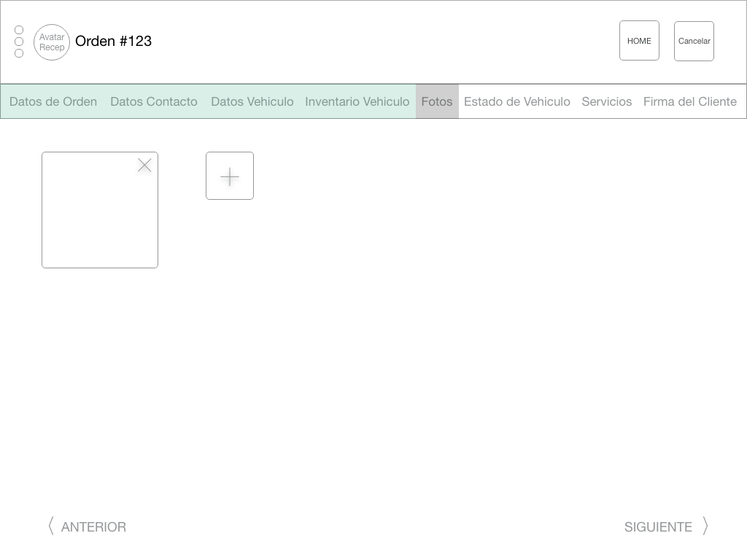Screen dimensions: 747x560
Task: Switch to the Datos de Orden tab
Action: [53, 101]
